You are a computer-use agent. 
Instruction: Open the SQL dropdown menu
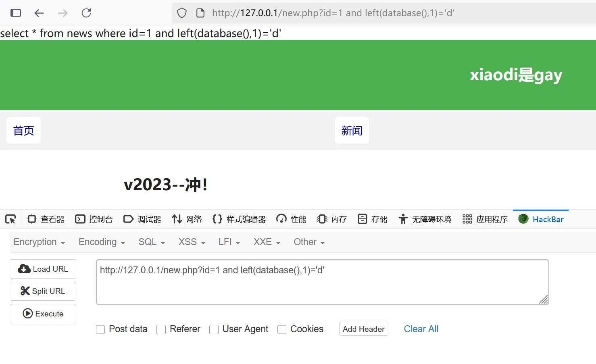pyautogui.click(x=152, y=242)
